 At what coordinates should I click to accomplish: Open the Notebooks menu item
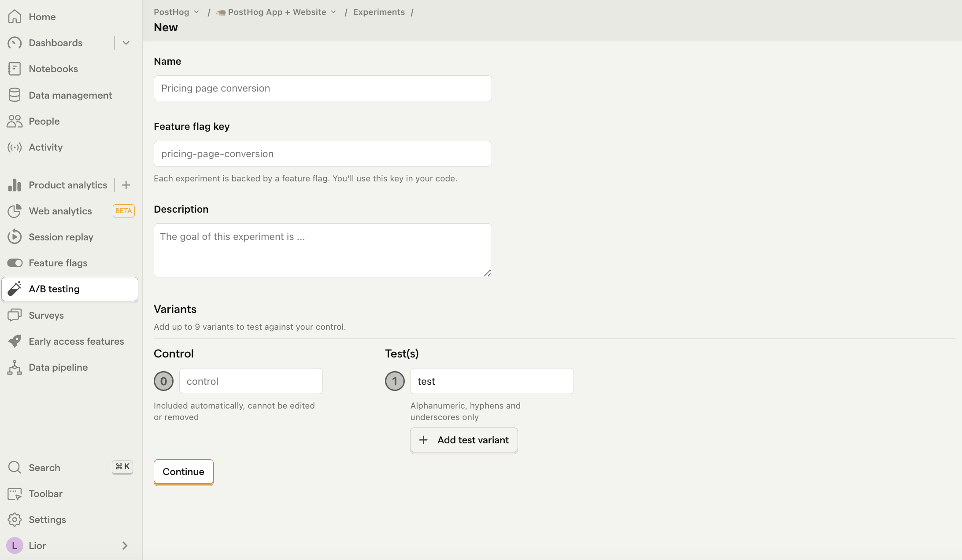pyautogui.click(x=53, y=69)
